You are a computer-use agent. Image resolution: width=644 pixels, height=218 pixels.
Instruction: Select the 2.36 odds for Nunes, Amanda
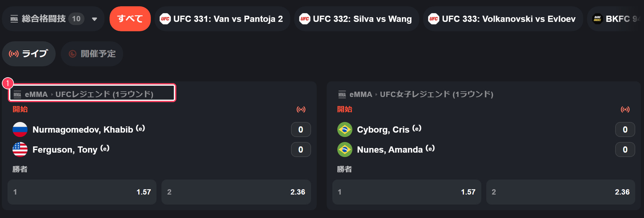click(x=561, y=192)
